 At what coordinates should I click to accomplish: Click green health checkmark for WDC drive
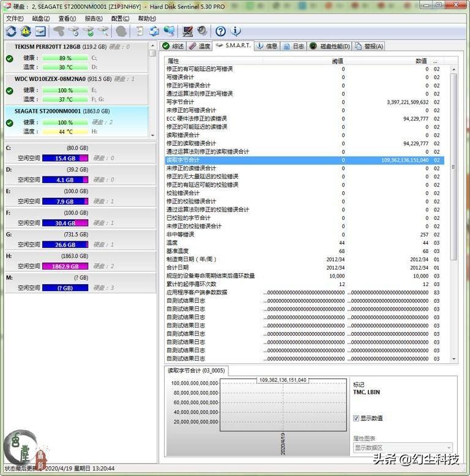tap(10, 91)
